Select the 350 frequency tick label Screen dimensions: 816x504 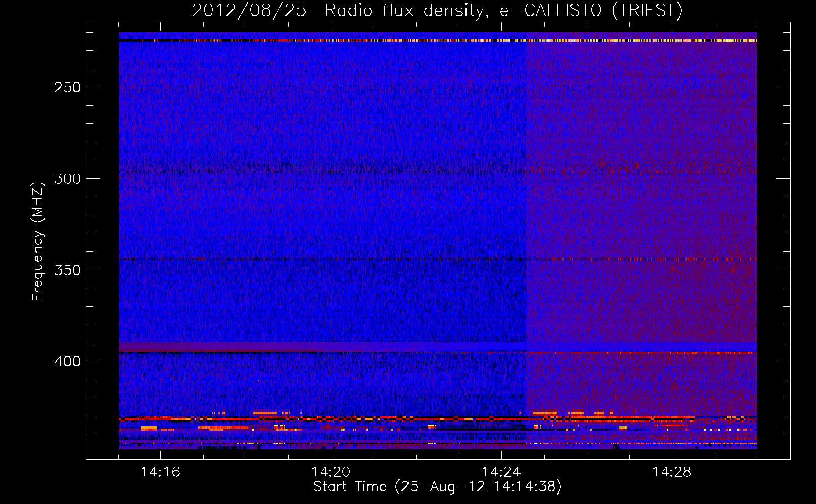tap(68, 270)
